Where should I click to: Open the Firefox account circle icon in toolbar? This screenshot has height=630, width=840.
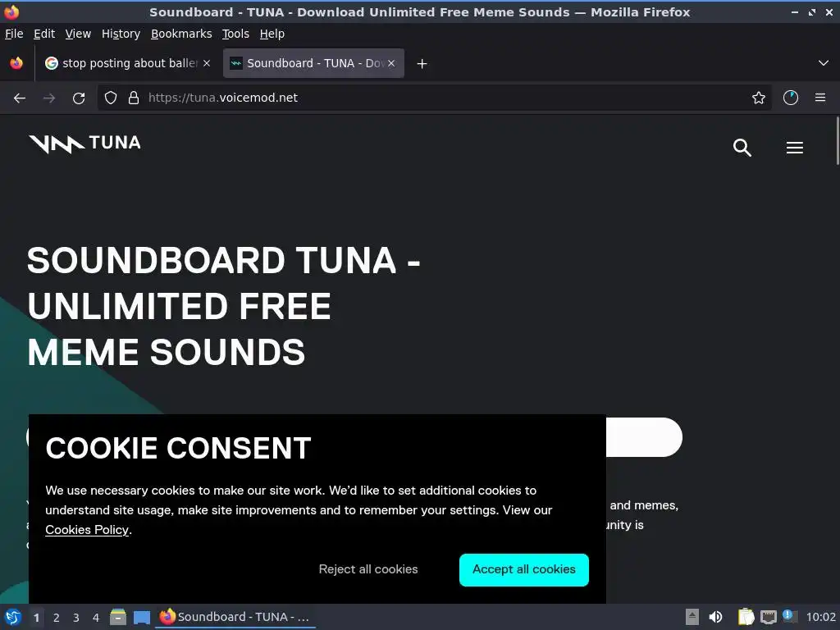790,98
